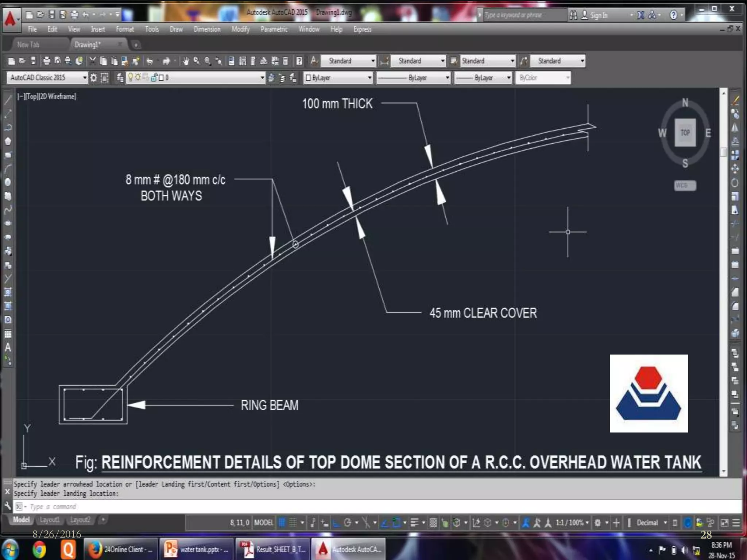Click the Cut scissors icon
This screenshot has height=560, width=747.
click(x=93, y=61)
